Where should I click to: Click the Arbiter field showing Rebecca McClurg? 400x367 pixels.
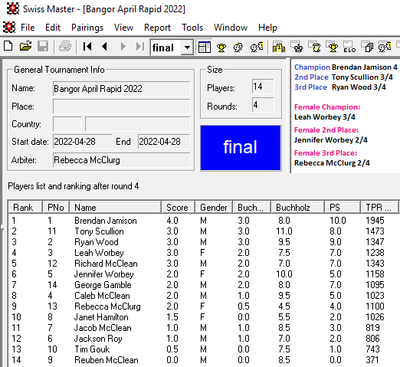click(x=122, y=160)
